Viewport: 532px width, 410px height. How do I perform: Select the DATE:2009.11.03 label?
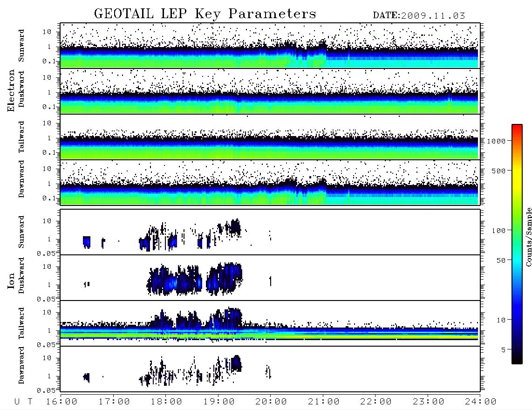(419, 16)
